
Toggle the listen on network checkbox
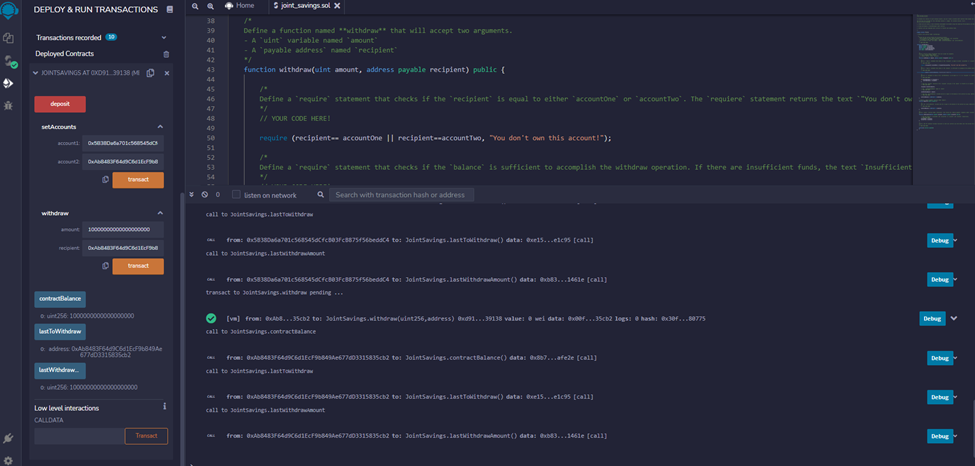(x=236, y=195)
